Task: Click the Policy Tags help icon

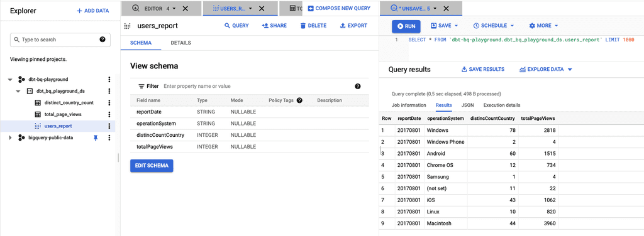Action: (x=299, y=100)
